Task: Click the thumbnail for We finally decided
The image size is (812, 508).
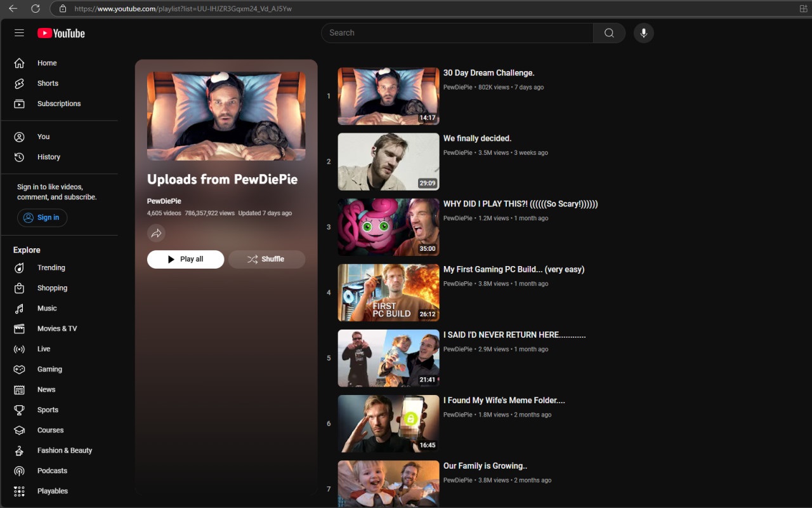Action: [x=388, y=161]
